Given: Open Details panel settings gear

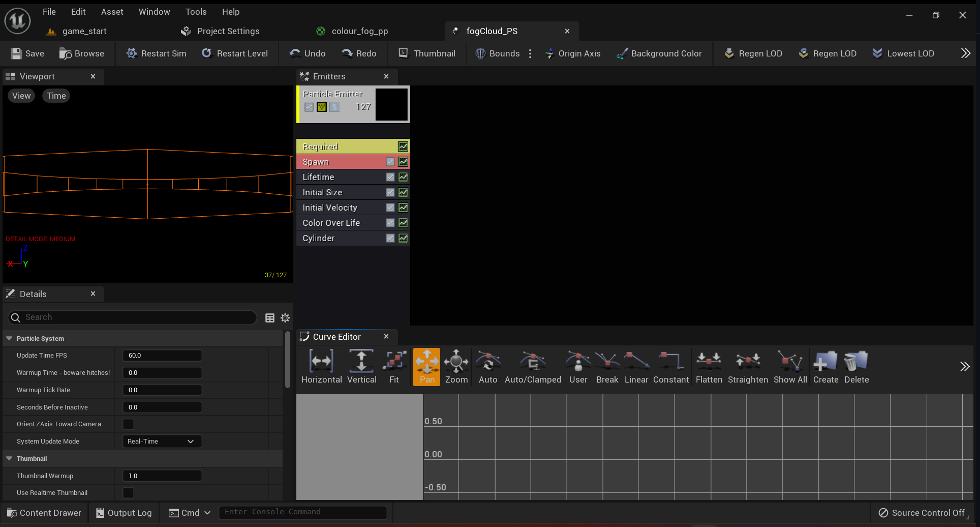Looking at the screenshot, I should coord(285,318).
